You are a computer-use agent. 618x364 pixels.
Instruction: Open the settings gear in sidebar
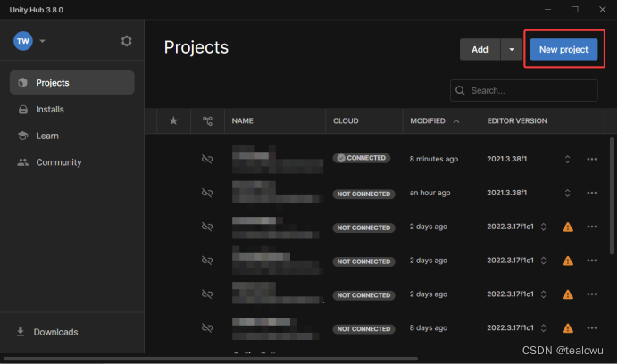126,41
